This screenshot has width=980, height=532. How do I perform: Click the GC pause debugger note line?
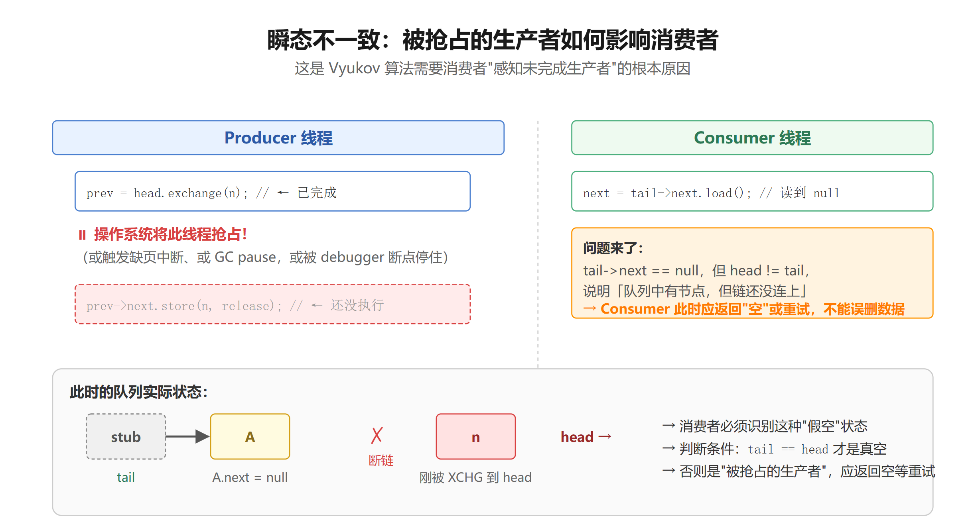(x=265, y=257)
